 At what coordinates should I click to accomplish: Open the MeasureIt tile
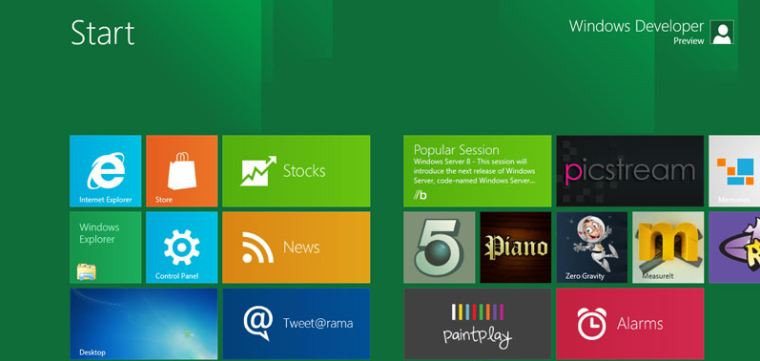click(668, 247)
